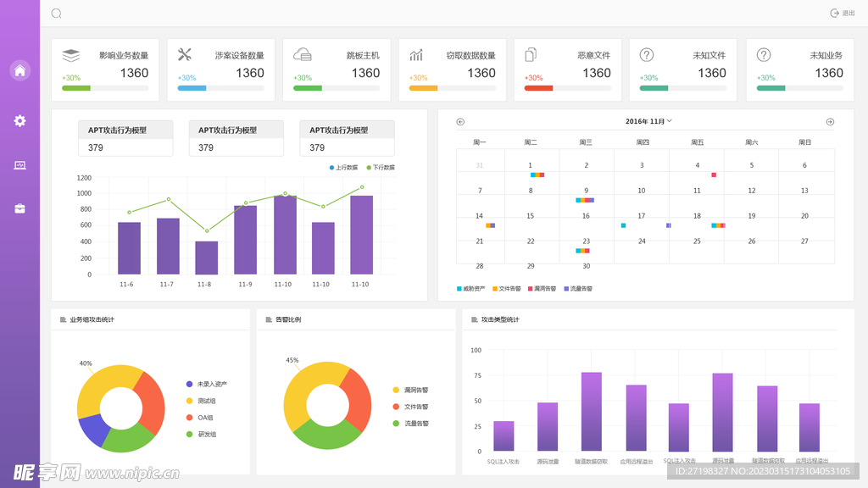The image size is (868, 488).
Task: Click the 退出 logout link
Action: click(x=843, y=14)
